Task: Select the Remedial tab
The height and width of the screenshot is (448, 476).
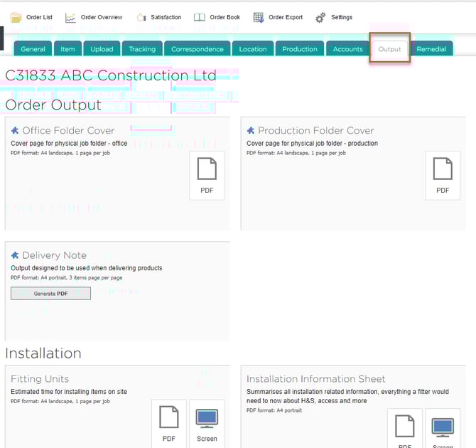Action: tap(431, 49)
